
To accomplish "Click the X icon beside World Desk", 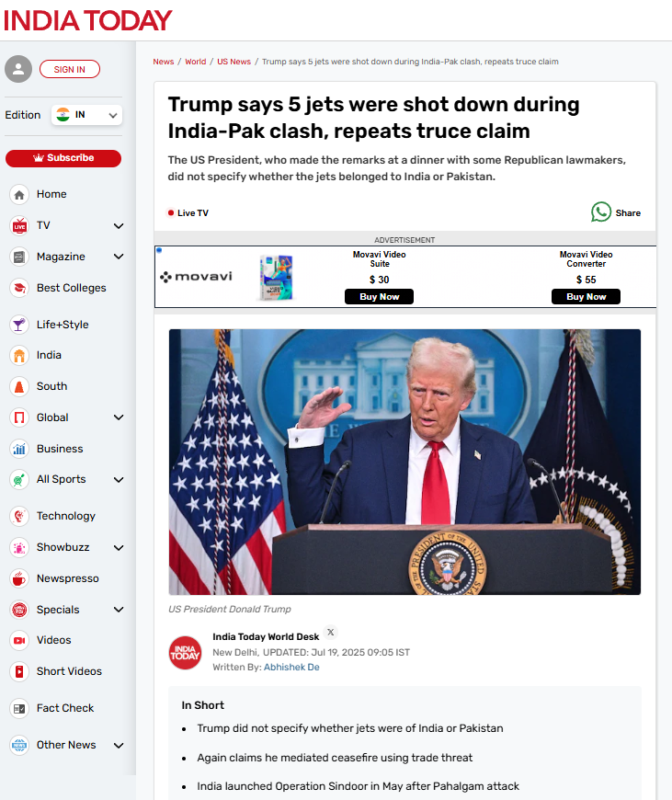I will coord(331,632).
